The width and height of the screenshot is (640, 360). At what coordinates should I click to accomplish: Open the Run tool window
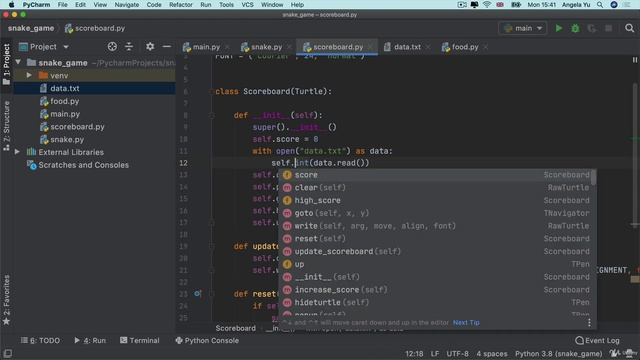point(90,340)
